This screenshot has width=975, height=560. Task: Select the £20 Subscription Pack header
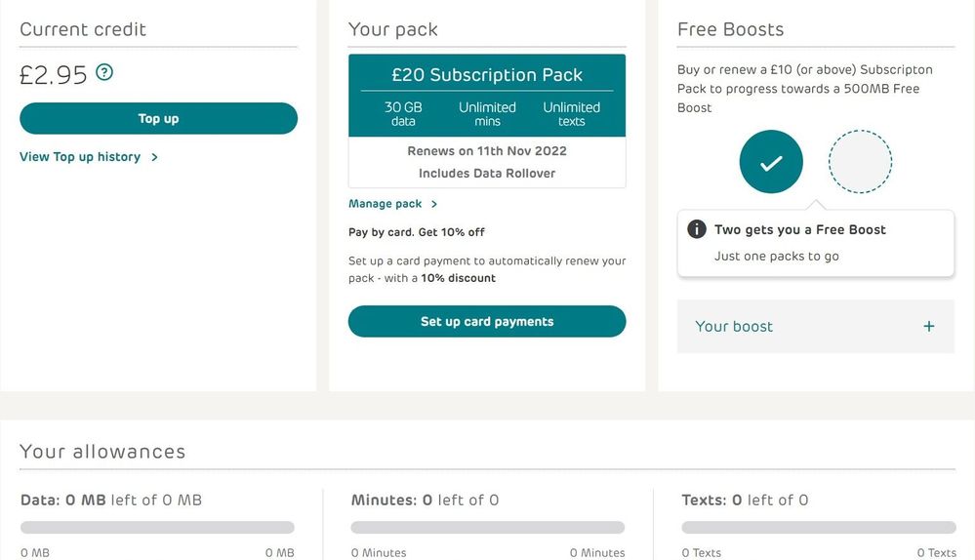487,74
